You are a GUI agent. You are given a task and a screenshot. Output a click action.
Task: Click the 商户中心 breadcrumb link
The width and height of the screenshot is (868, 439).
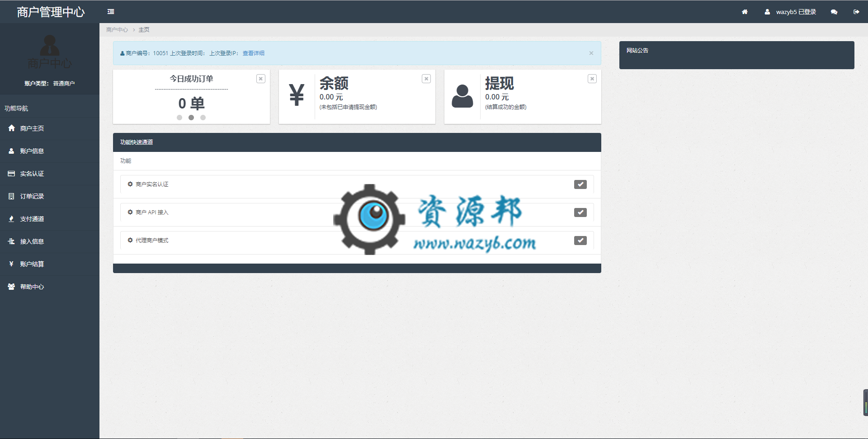[117, 30]
